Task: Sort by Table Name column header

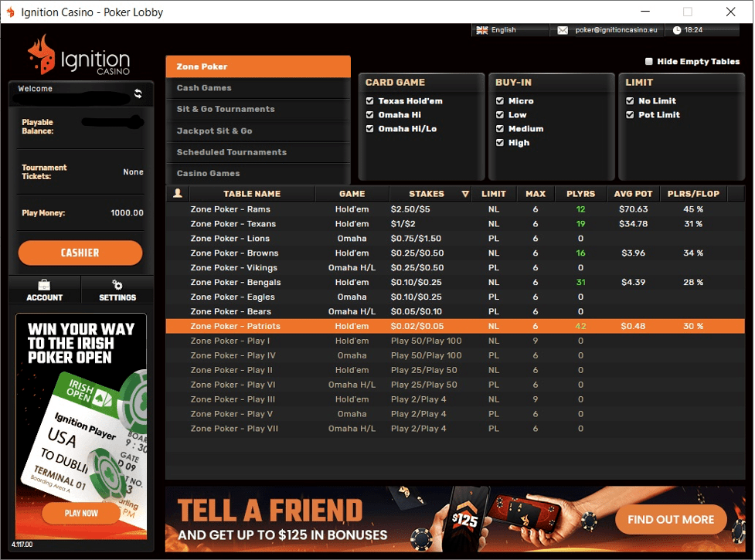Action: click(x=252, y=194)
